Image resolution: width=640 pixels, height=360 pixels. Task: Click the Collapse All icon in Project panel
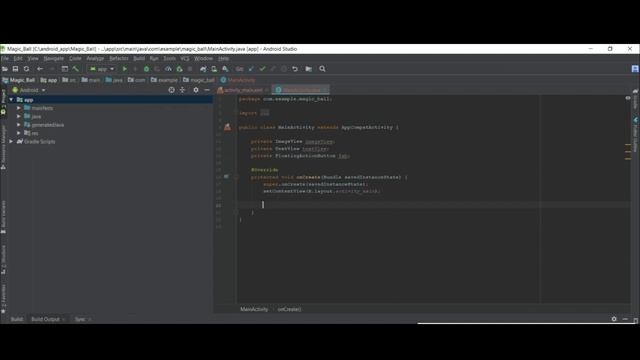point(182,90)
